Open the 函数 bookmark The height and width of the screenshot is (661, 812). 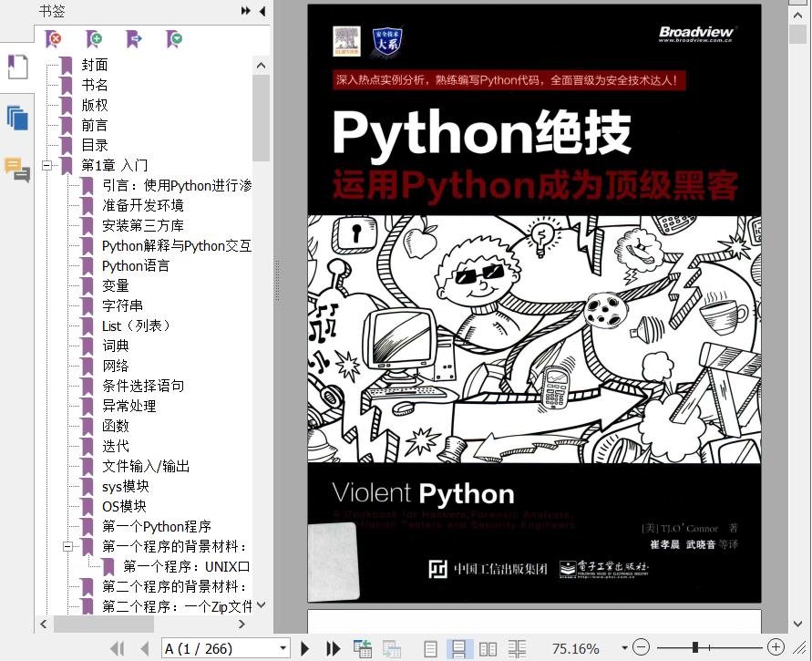(116, 427)
